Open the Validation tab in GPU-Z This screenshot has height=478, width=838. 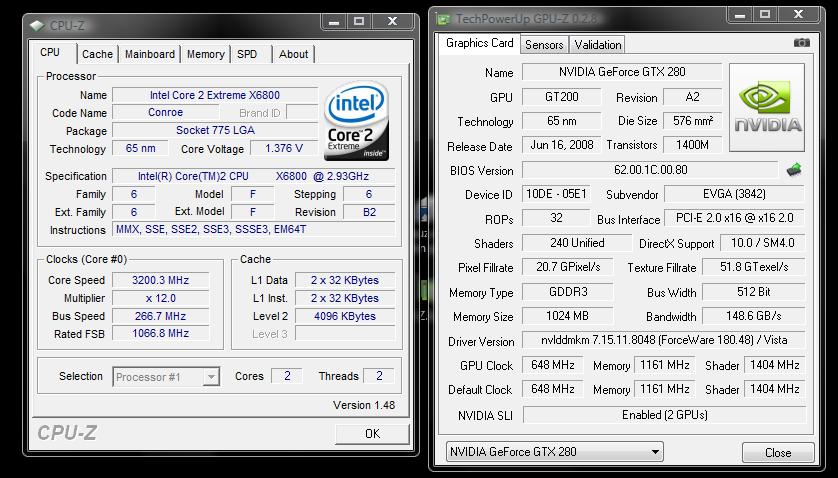[598, 45]
